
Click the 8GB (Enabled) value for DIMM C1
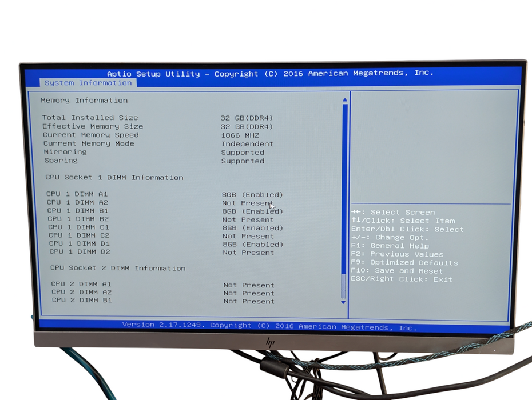click(253, 228)
